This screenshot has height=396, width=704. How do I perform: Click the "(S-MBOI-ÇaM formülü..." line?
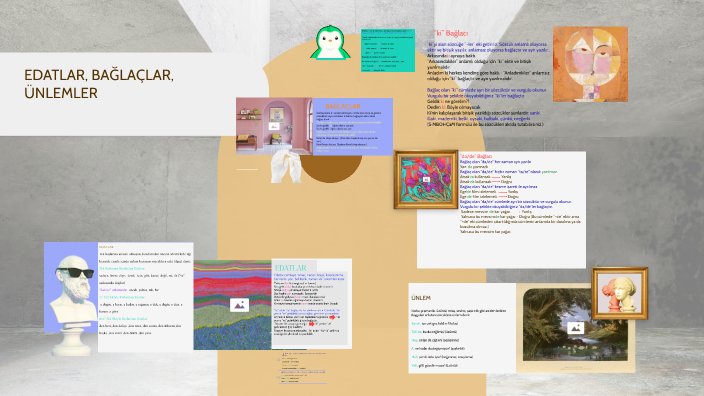point(485,124)
